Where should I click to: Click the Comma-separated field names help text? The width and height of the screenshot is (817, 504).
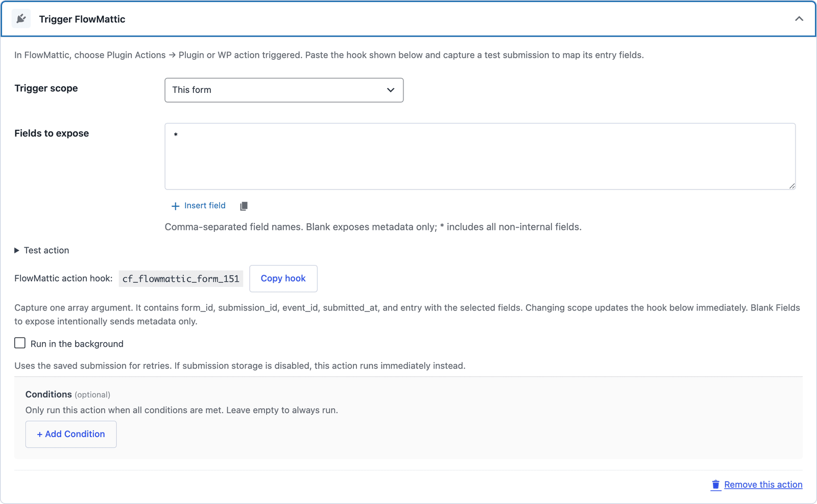[373, 227]
